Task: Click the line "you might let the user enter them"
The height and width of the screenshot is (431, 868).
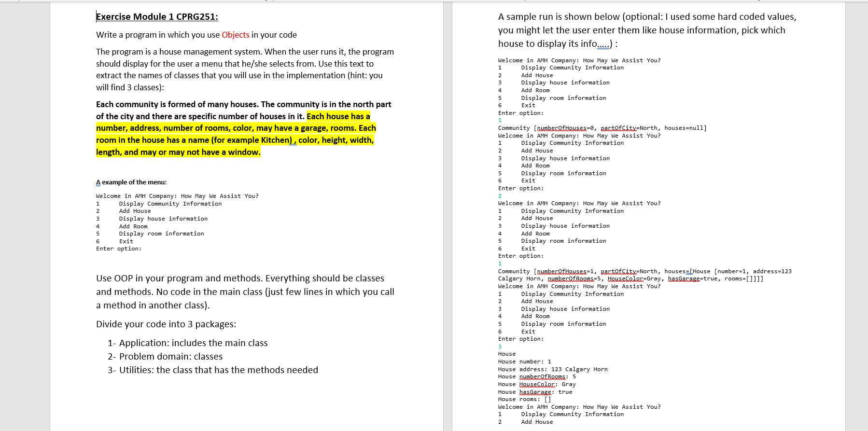Action: click(x=642, y=30)
